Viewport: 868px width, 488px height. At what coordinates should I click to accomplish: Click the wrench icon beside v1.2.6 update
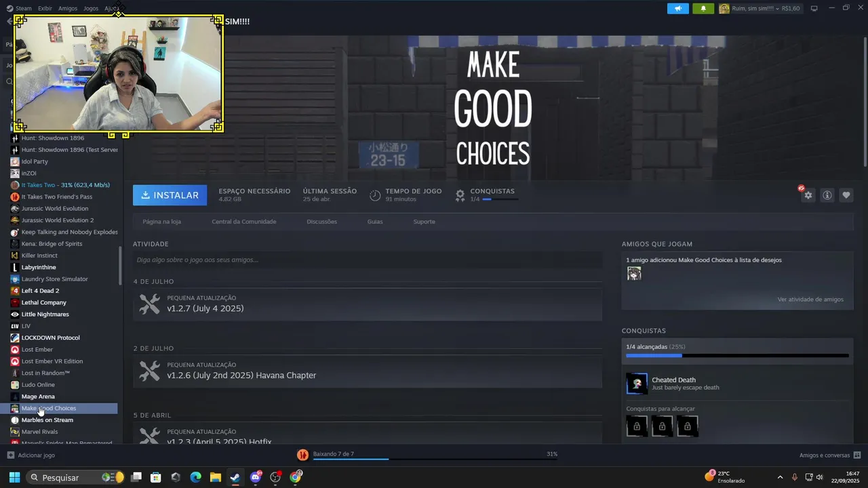pos(150,371)
